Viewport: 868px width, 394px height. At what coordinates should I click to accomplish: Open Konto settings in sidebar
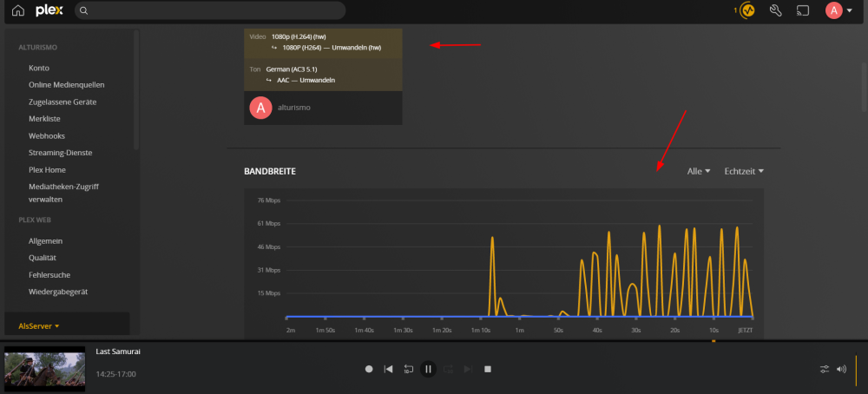click(39, 68)
